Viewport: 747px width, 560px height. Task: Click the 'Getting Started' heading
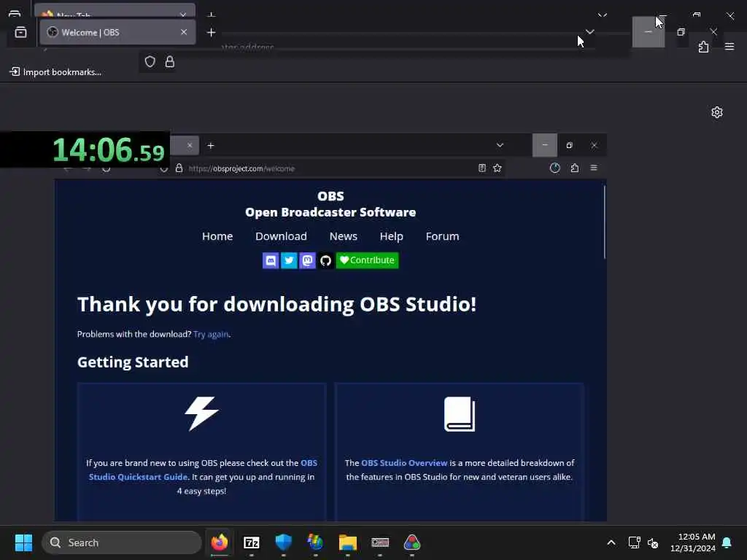[x=133, y=362]
